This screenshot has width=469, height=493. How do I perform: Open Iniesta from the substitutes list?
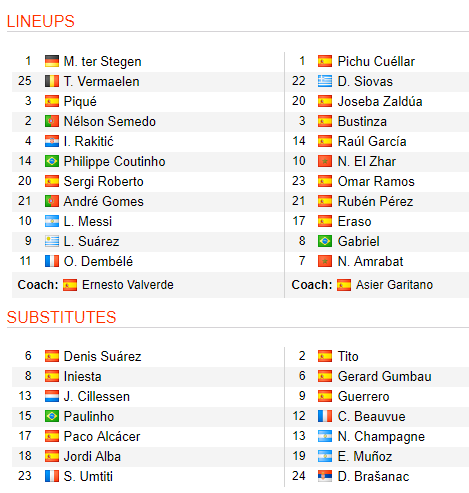(x=82, y=376)
